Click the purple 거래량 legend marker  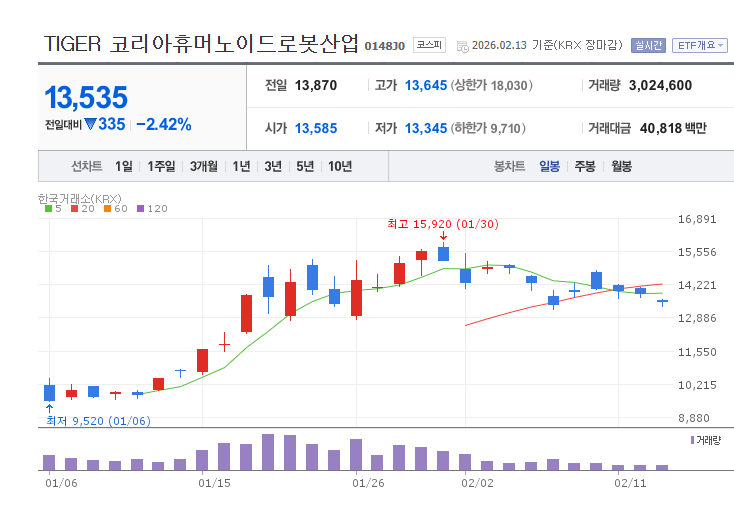[x=692, y=440]
